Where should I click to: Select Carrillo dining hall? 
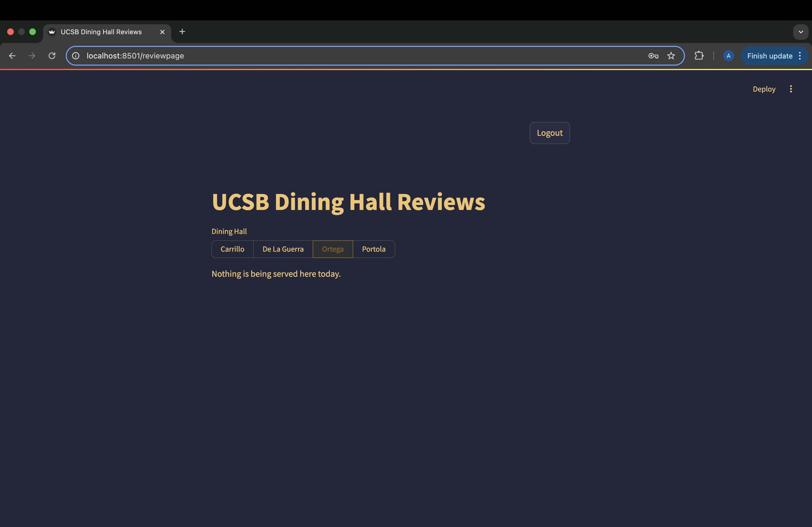pyautogui.click(x=232, y=249)
